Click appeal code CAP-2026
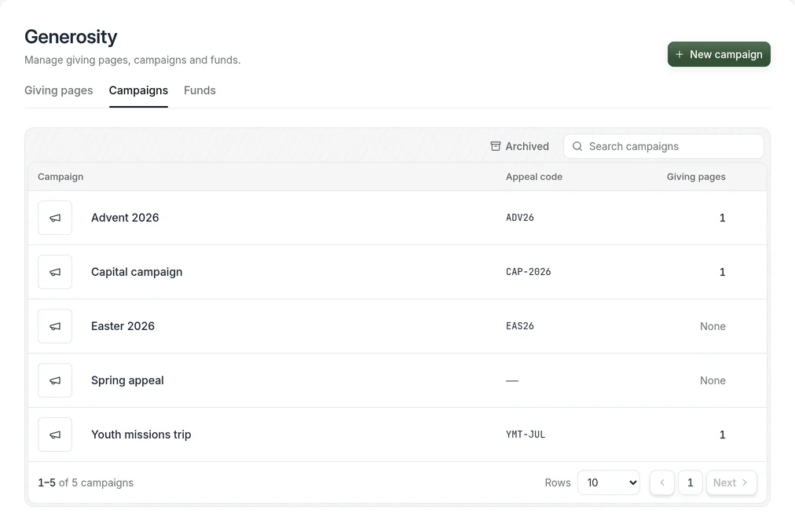The image size is (795, 532). pyautogui.click(x=529, y=272)
